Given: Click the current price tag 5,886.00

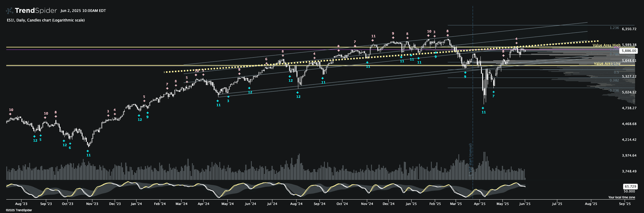Looking at the screenshot, I should click(x=629, y=51).
